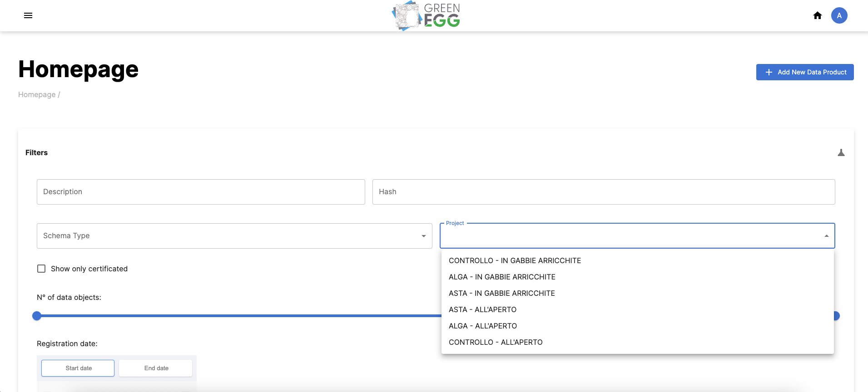Focus the Hash input field
Image resolution: width=868 pixels, height=392 pixels.
(x=603, y=192)
